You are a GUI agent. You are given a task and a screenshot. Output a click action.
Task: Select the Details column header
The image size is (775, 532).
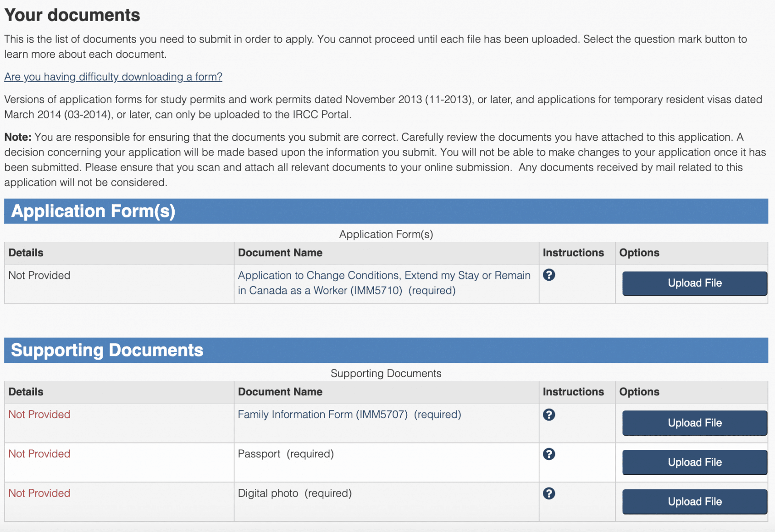point(26,253)
